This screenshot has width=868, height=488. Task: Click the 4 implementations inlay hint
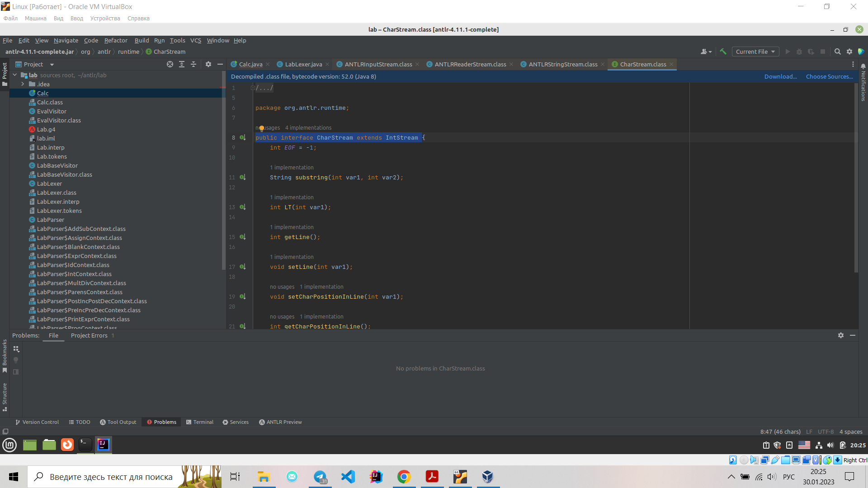tap(308, 128)
